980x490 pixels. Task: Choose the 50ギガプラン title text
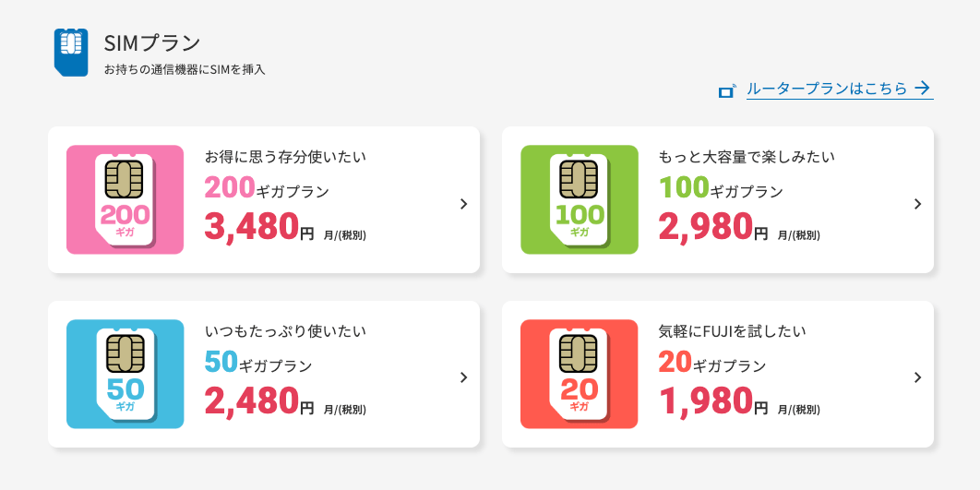(258, 362)
